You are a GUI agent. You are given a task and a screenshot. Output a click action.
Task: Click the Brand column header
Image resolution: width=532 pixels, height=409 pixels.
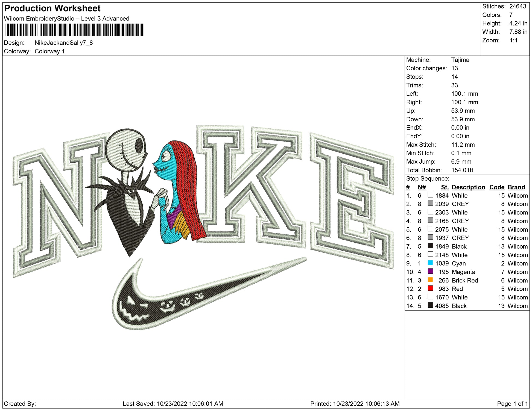click(x=516, y=187)
